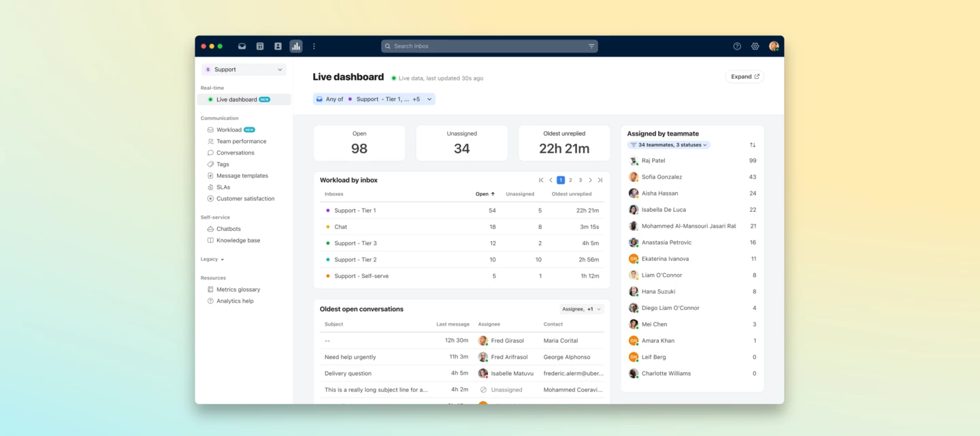The image size is (980, 436).
Task: Open SLAs in sidebar
Action: [x=218, y=187]
